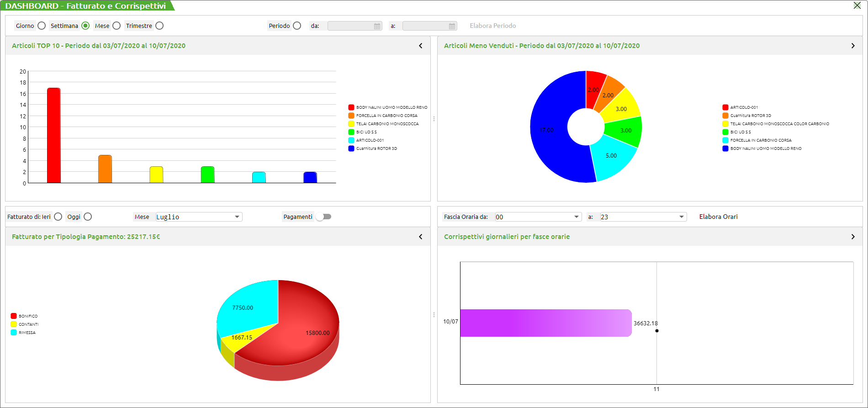
Task: Click the Elabora Orari button
Action: [x=718, y=217]
